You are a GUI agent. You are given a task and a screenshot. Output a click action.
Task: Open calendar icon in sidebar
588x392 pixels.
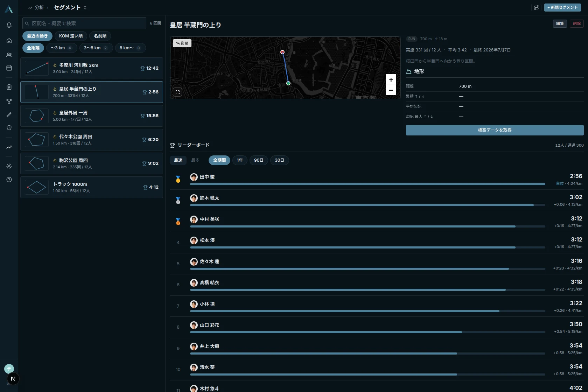tap(9, 68)
